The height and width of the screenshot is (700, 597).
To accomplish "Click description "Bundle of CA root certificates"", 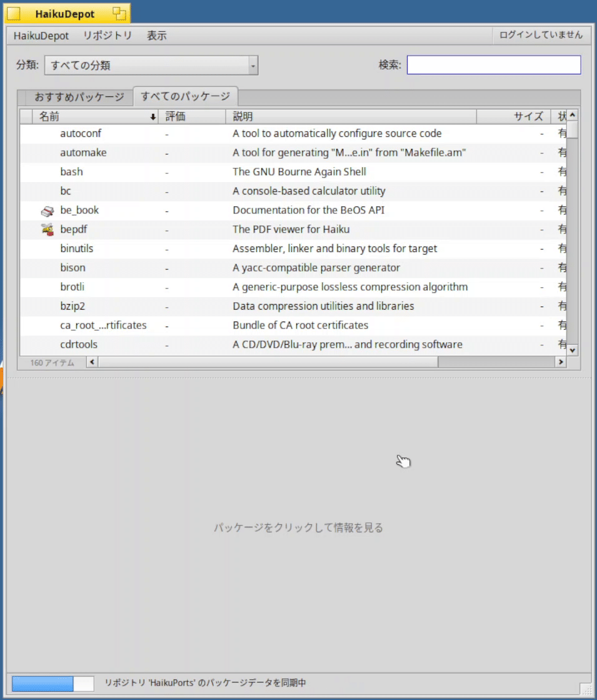I will tap(300, 325).
